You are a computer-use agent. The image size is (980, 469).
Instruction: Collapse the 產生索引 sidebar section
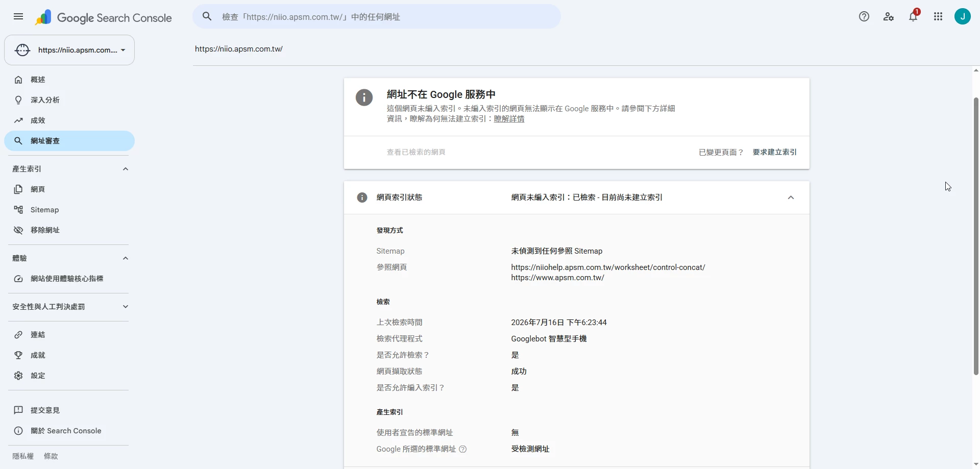tap(126, 169)
